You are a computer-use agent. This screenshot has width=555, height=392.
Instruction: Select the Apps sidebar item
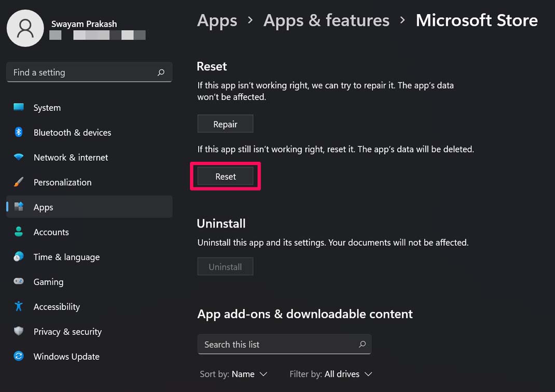(x=89, y=207)
